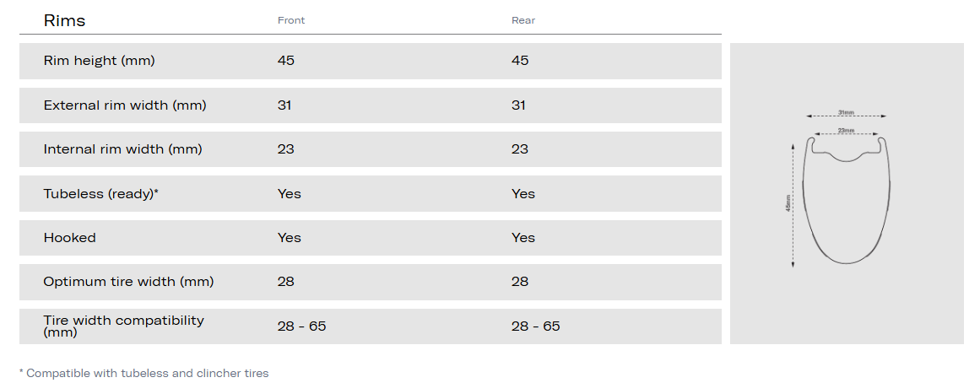Click the rim cross-section profile diagram
980x383 pixels.
point(845,201)
